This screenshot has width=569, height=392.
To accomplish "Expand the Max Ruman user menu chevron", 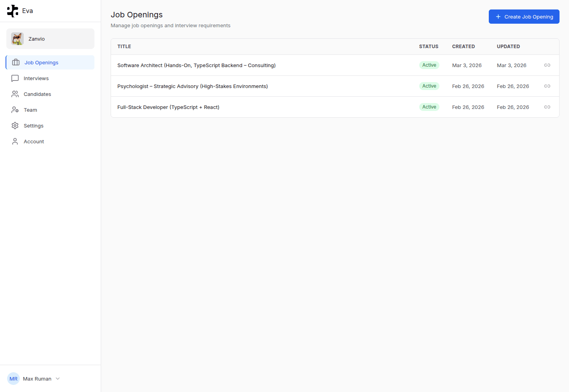I will click(58, 379).
